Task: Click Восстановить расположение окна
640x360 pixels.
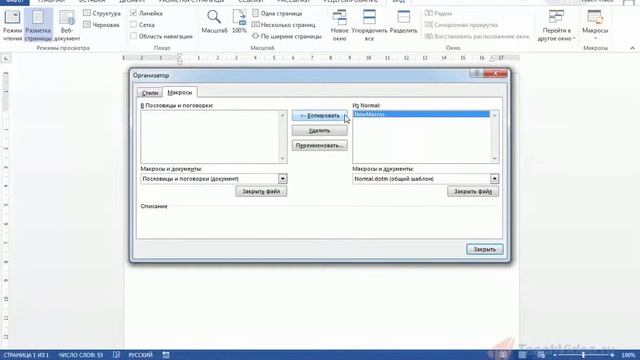Action: coord(477,36)
